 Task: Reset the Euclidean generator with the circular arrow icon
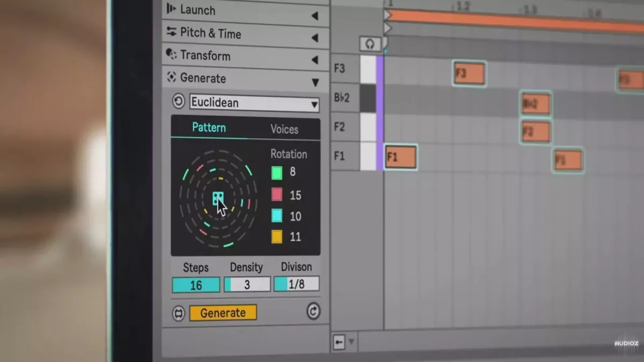tap(178, 101)
